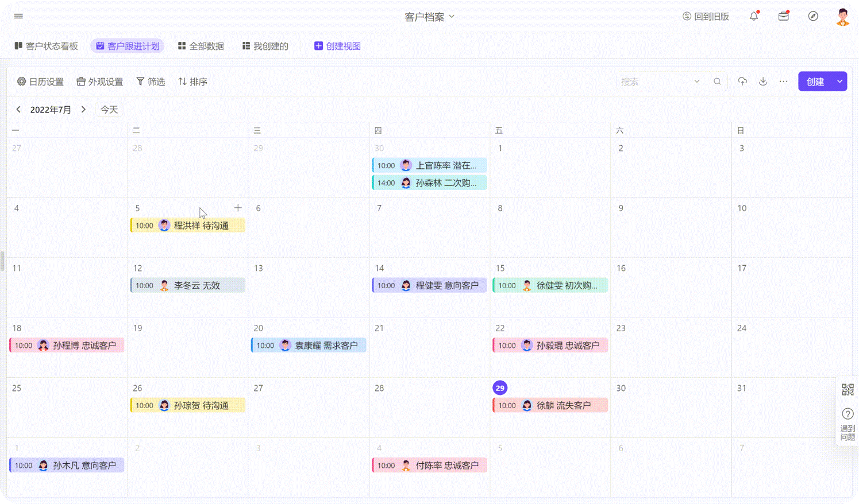Click the download export icon
The width and height of the screenshot is (859, 504).
(763, 82)
